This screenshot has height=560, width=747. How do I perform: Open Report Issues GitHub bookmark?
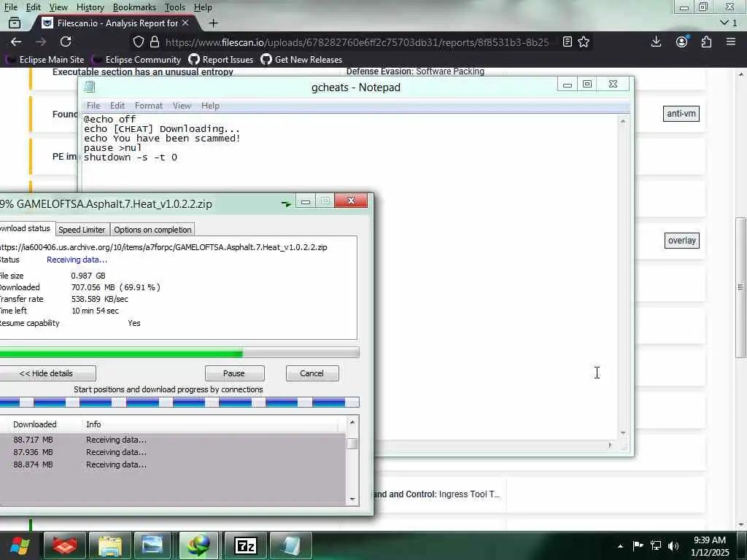tap(221, 60)
